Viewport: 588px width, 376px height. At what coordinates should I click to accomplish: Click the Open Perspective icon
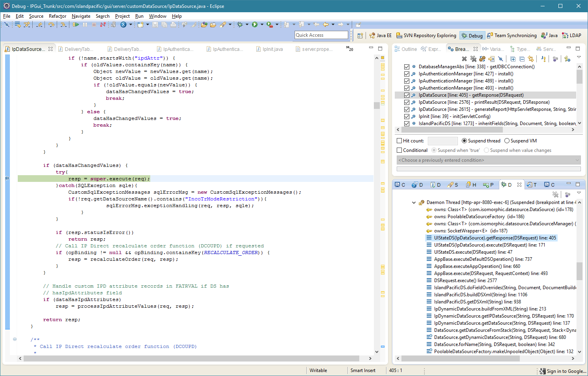point(360,36)
